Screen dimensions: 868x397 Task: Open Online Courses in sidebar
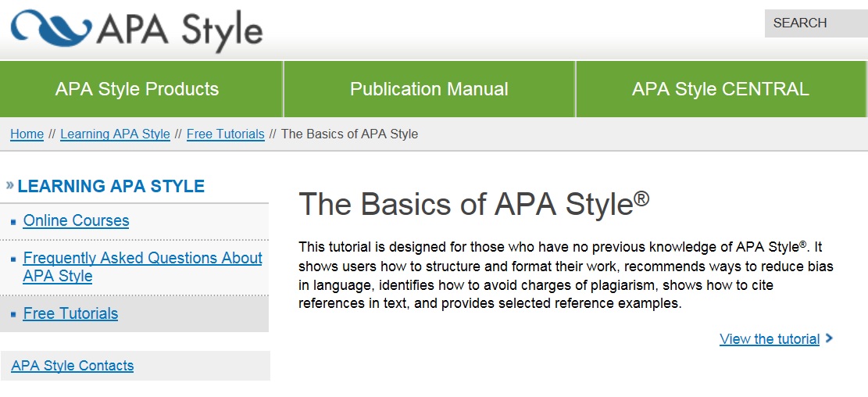point(76,220)
